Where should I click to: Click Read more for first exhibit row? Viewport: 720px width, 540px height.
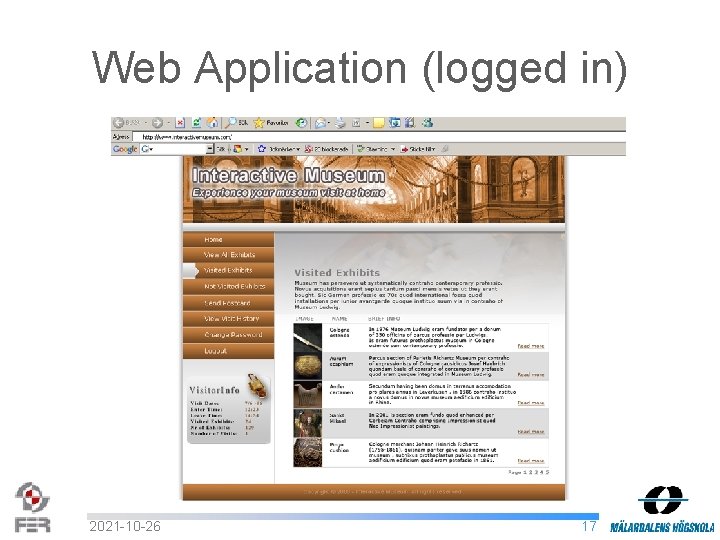[531, 346]
